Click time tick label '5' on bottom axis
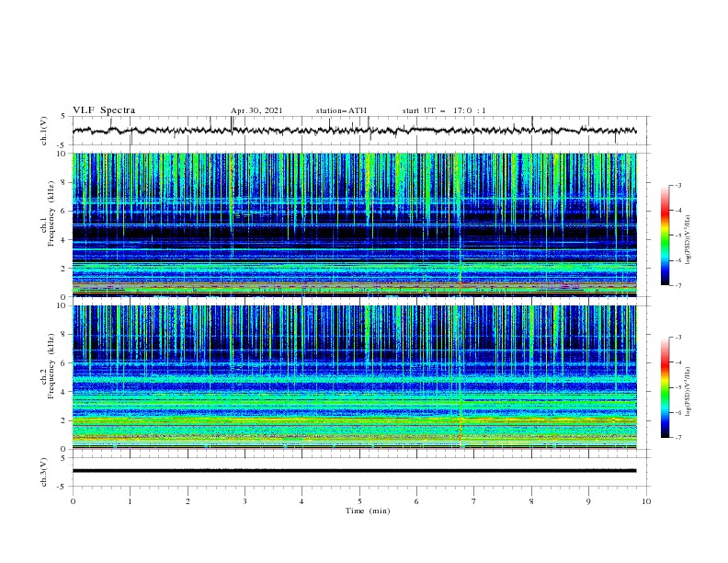The height and width of the screenshot is (563, 728). tap(359, 501)
